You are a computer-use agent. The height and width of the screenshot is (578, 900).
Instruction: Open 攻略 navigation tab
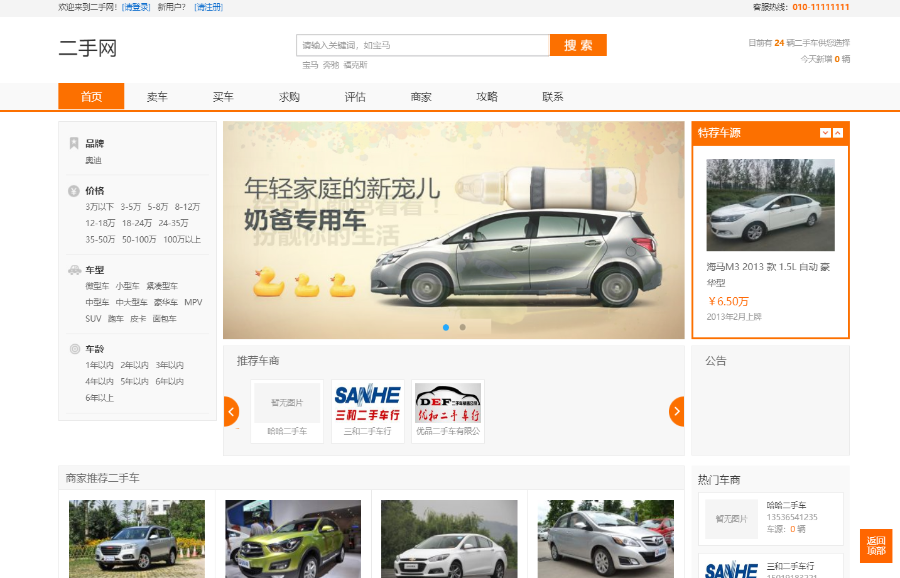pos(487,96)
